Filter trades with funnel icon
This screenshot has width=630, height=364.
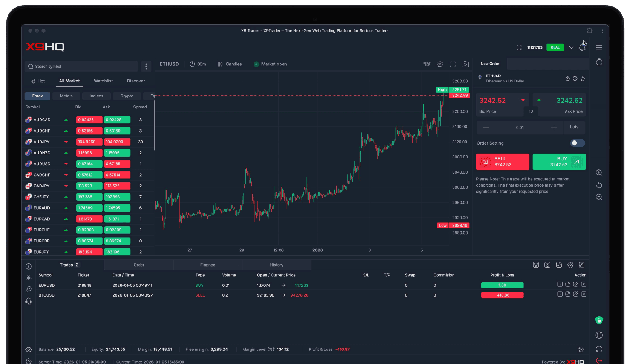[536, 265]
